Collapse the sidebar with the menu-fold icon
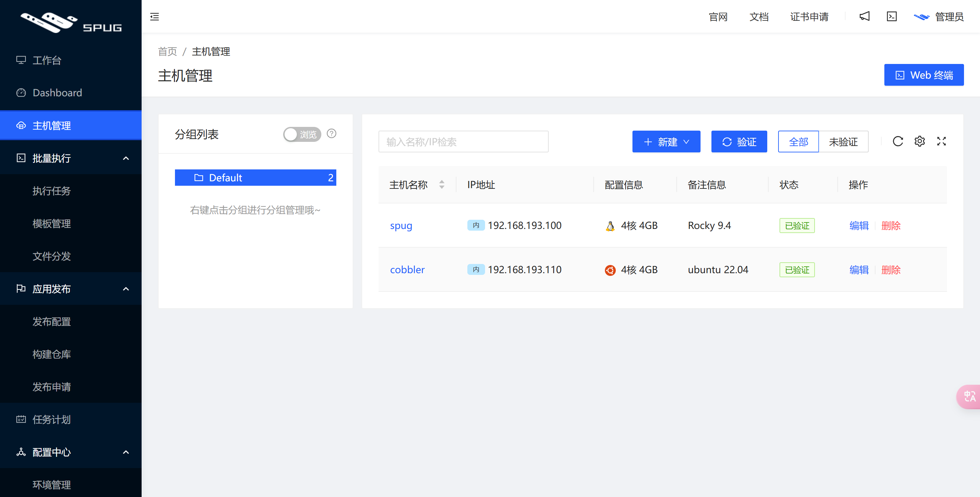Viewport: 980px width, 497px height. tap(155, 17)
